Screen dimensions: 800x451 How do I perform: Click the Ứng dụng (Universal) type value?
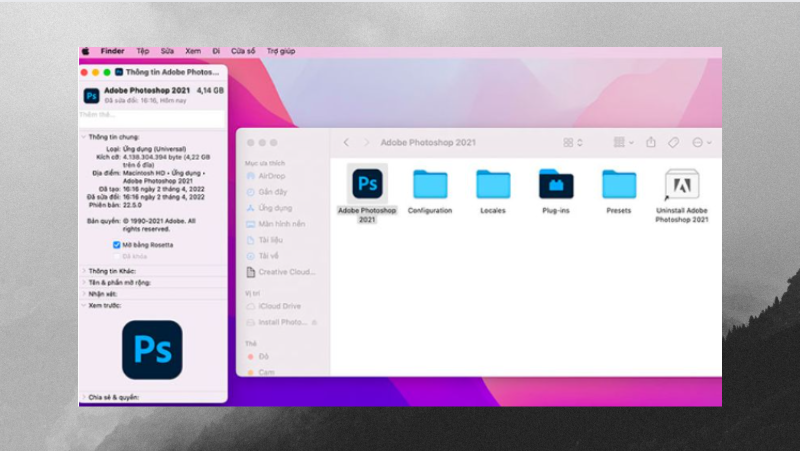[155, 149]
